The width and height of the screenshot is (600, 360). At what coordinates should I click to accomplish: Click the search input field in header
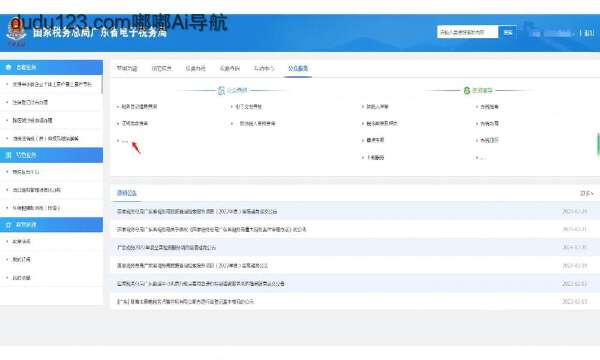pyautogui.click(x=467, y=33)
